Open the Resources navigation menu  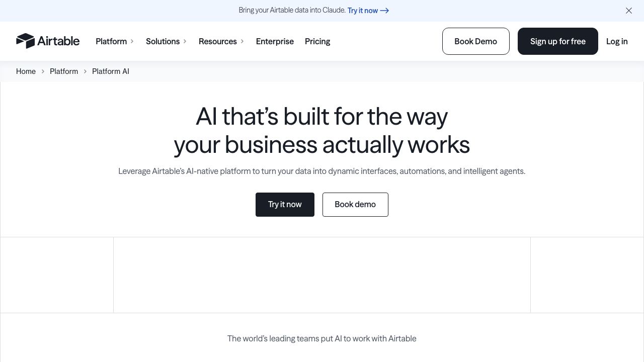click(x=217, y=41)
